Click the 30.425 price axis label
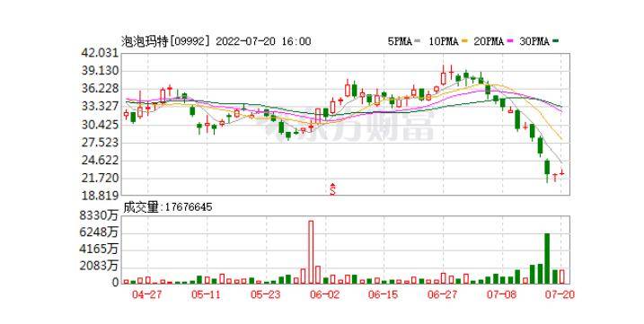Image resolution: width=644 pixels, height=324 pixels. click(100, 125)
